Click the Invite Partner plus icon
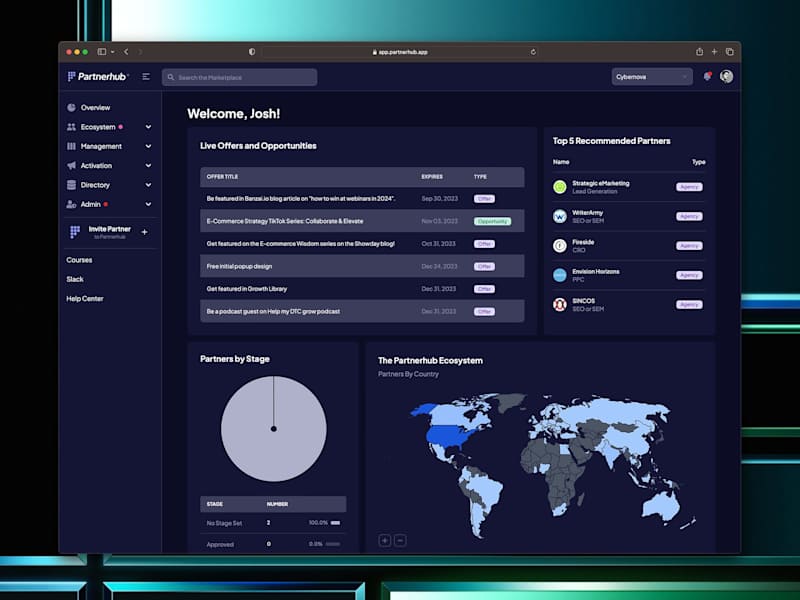 [144, 232]
